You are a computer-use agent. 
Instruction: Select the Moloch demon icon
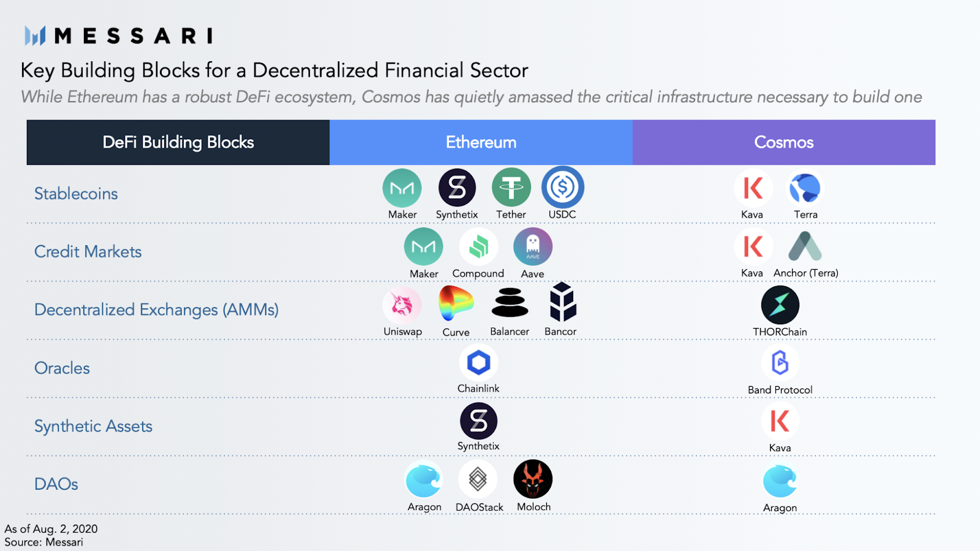coord(533,479)
